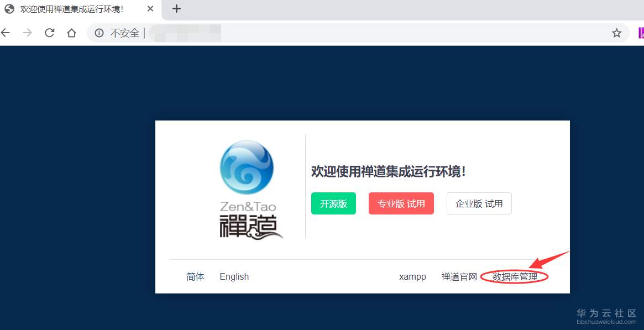
Task: Open the xampp link
Action: [x=412, y=276]
